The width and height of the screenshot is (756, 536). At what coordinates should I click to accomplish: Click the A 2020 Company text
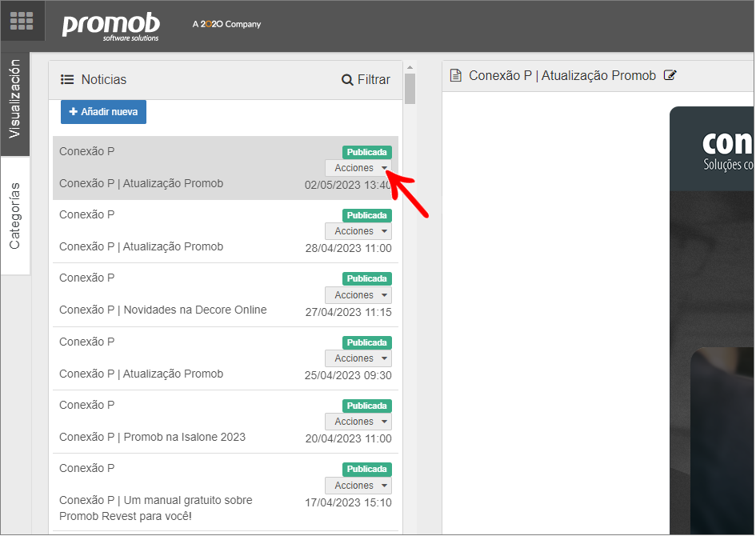226,24
